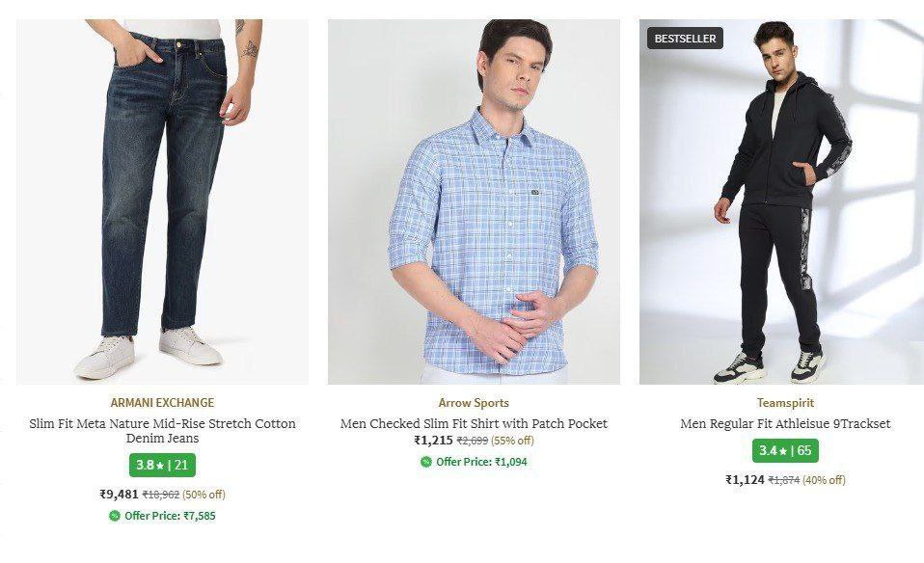Open the Teamspirit trackset product image
The width and height of the screenshot is (924, 563).
781,202
